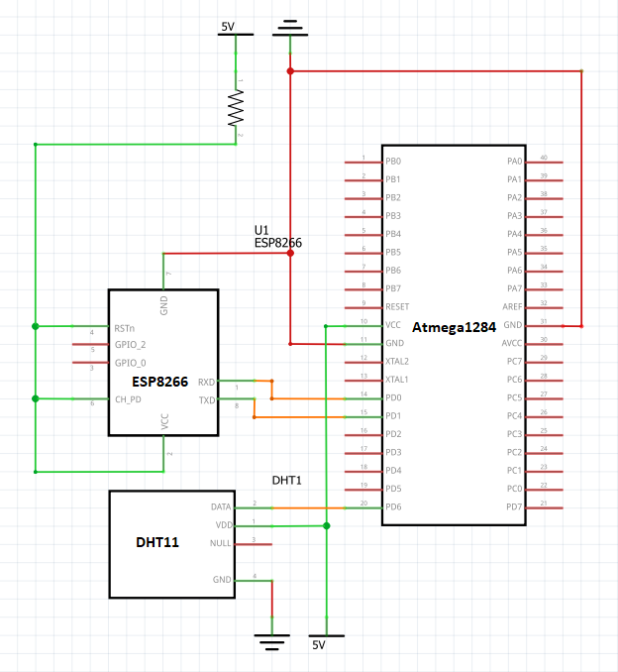The image size is (618, 672).
Task: Select the PD6 pin label
Action: (393, 507)
